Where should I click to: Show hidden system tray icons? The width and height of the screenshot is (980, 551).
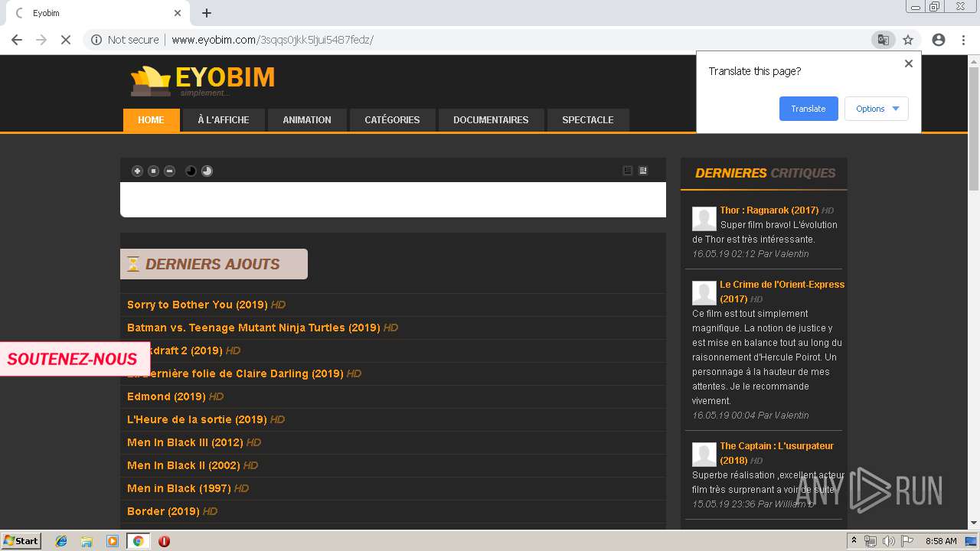[854, 541]
